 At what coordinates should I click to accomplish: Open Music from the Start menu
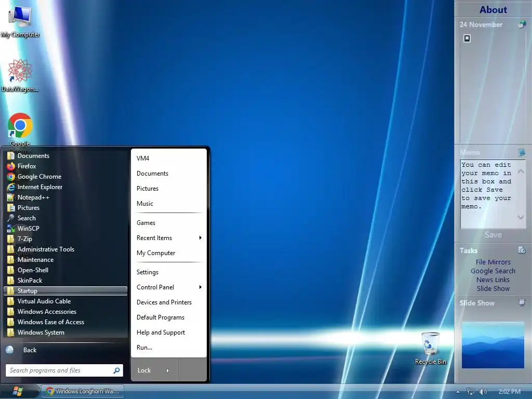169,204
